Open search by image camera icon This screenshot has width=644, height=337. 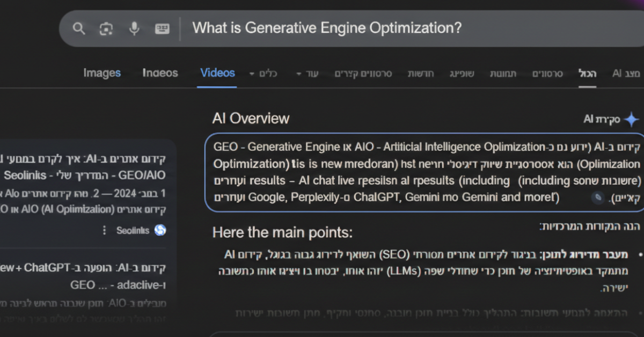tap(106, 28)
